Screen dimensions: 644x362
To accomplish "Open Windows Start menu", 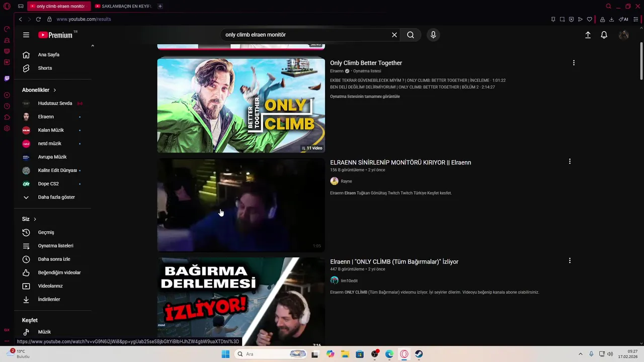I will tap(225, 354).
